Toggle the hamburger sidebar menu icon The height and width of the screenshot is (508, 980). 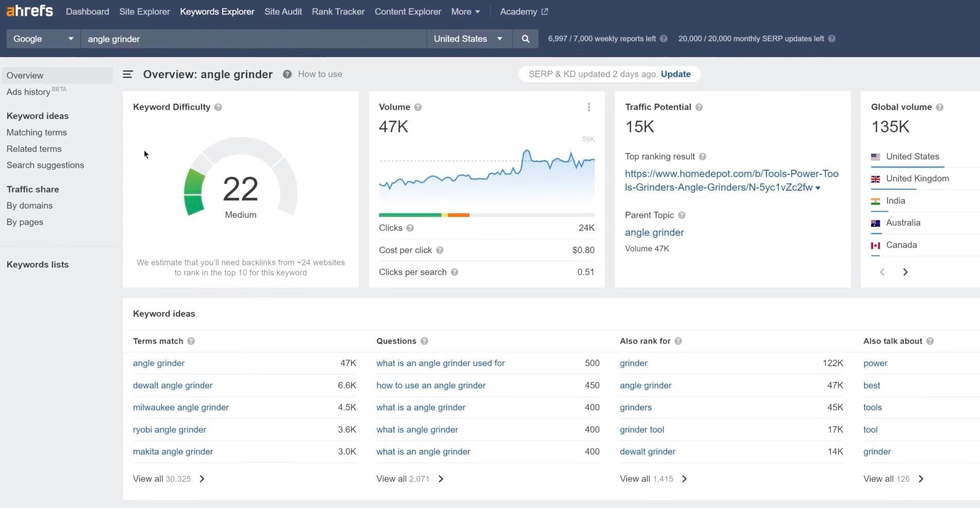pos(128,75)
